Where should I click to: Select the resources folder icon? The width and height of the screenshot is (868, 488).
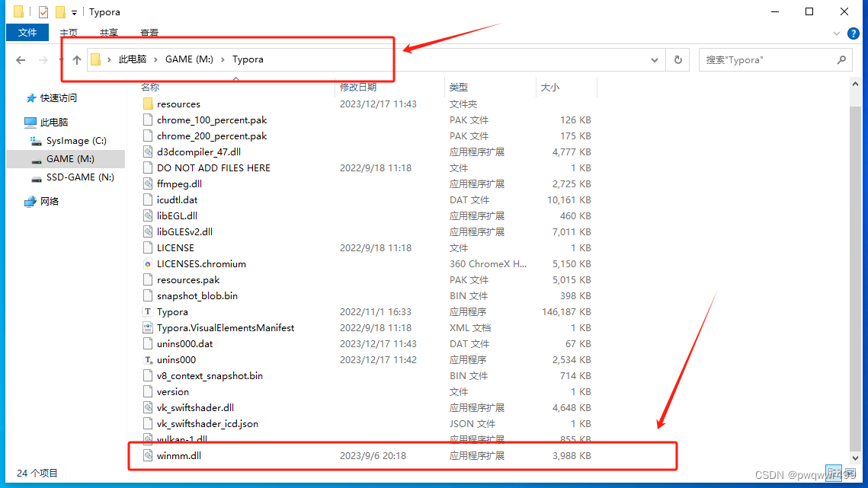(148, 104)
